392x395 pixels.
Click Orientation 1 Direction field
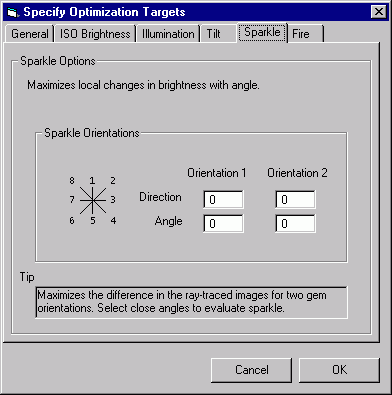tap(223, 199)
